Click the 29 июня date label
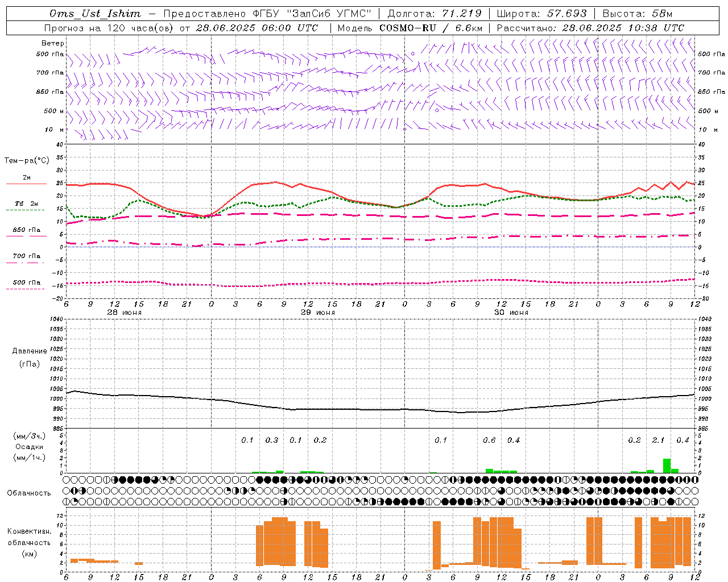This screenshot has height=582, width=728. click(x=318, y=313)
